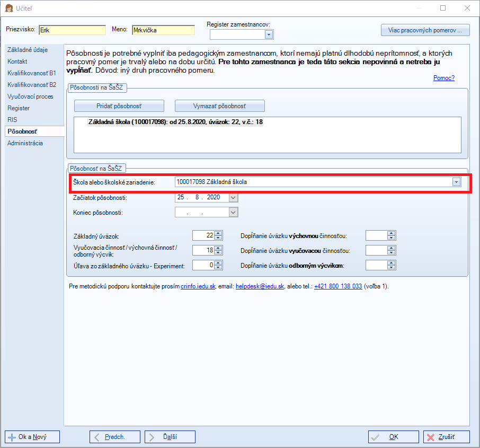Switch to Kvalifikovanosť B1 section

(x=32, y=73)
